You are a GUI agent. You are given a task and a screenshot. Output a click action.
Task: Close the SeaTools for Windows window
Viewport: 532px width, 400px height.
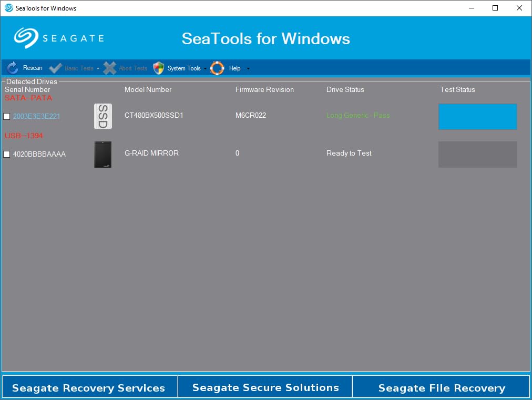coord(519,8)
